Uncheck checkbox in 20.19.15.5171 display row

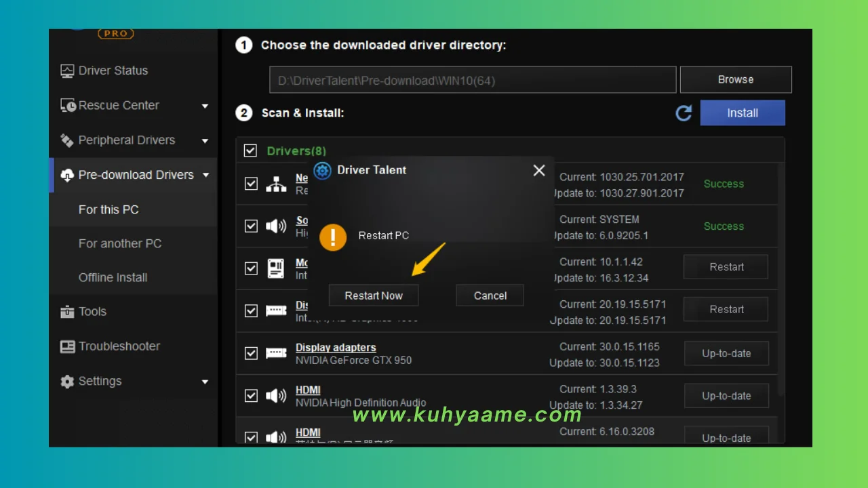[251, 310]
